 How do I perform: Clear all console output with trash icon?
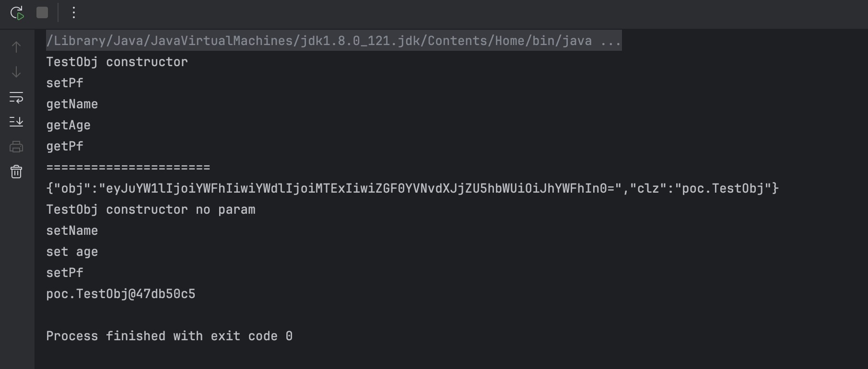[16, 172]
